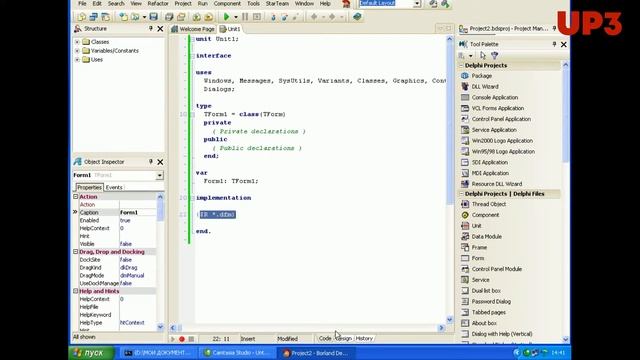Select Dual list box template
640x360 pixels.
pyautogui.click(x=486, y=291)
